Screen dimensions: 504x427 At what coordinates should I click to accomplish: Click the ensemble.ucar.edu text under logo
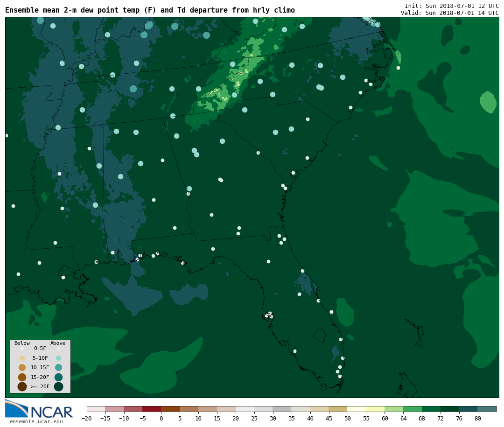click(x=36, y=421)
